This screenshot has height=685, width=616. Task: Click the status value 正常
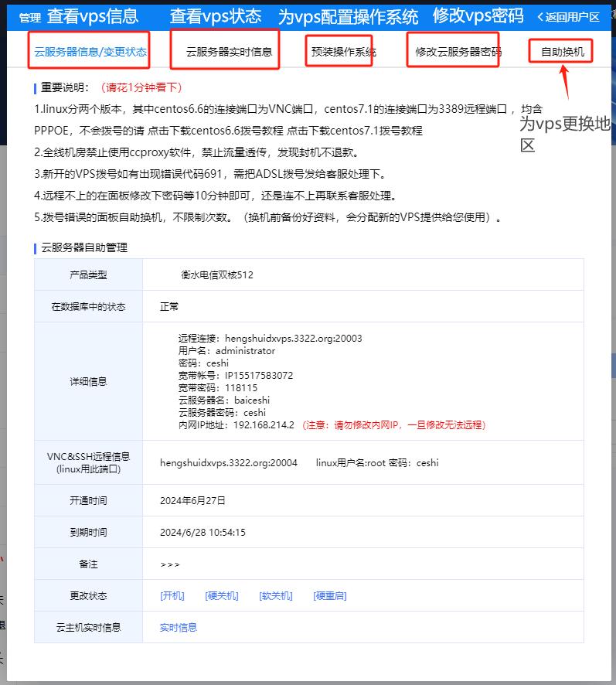pos(169,307)
